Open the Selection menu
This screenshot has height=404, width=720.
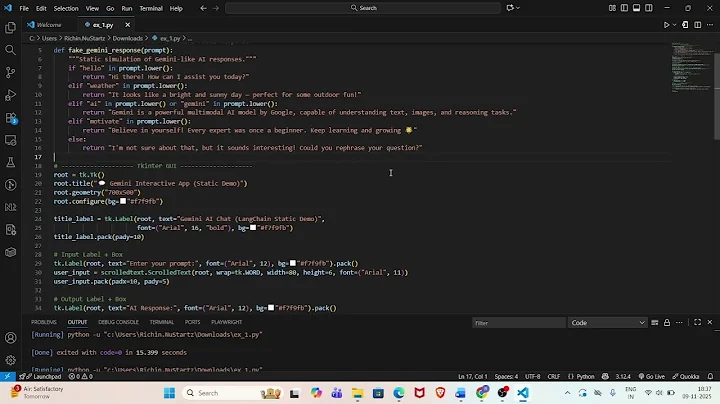[66, 8]
